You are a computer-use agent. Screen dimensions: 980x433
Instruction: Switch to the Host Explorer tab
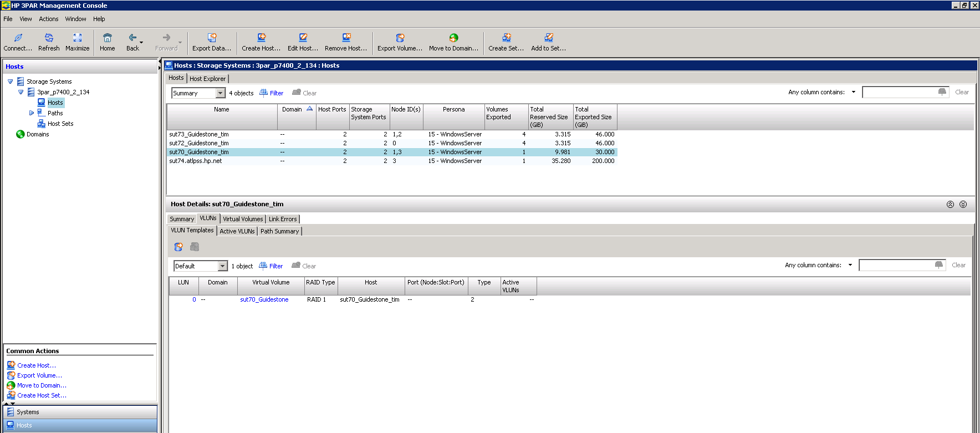pos(207,79)
